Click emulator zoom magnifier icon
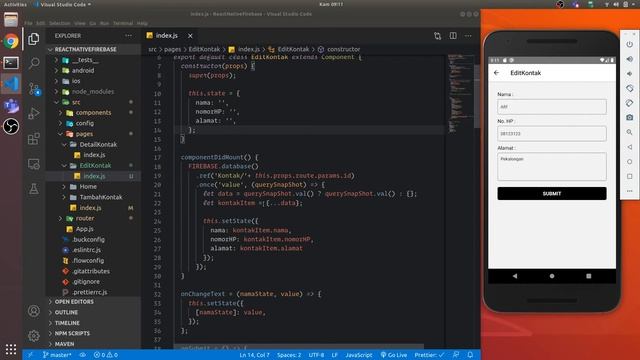 click(630, 132)
